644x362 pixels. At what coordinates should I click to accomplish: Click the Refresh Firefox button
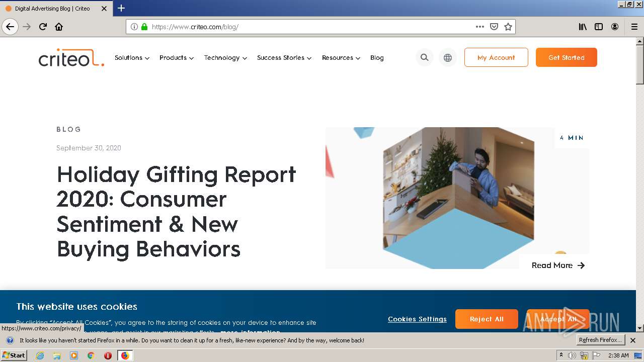pyautogui.click(x=601, y=340)
